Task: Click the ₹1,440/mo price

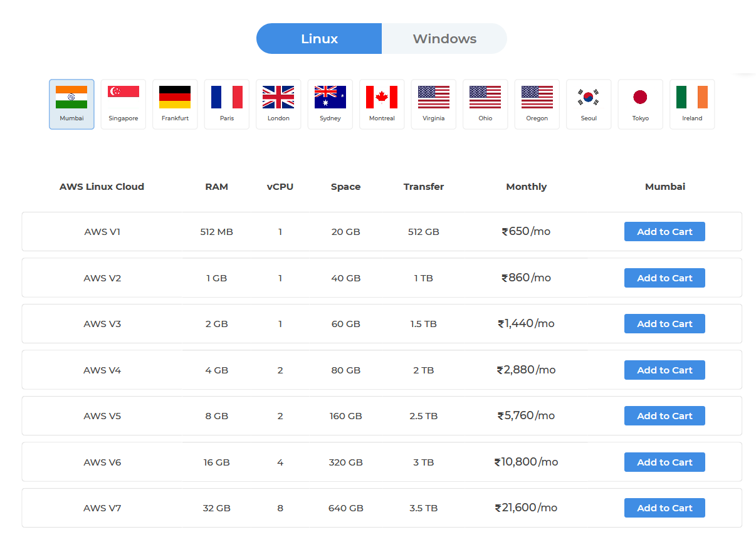Action: pyautogui.click(x=526, y=323)
